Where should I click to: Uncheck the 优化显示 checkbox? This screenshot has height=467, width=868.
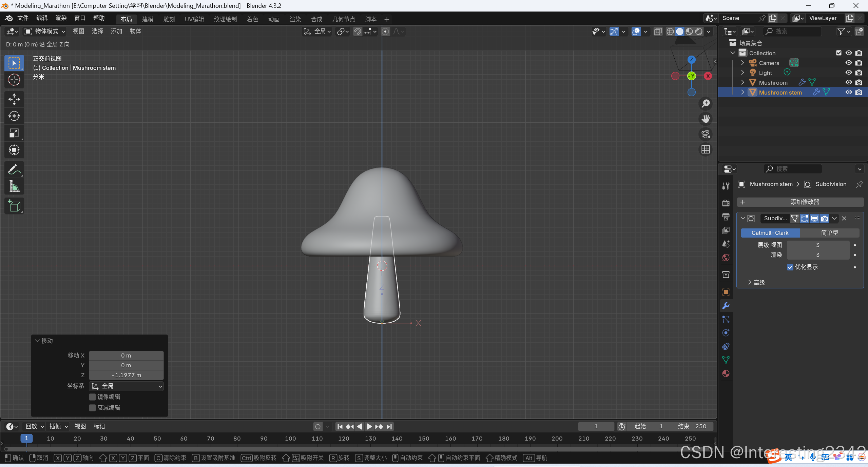tap(790, 267)
